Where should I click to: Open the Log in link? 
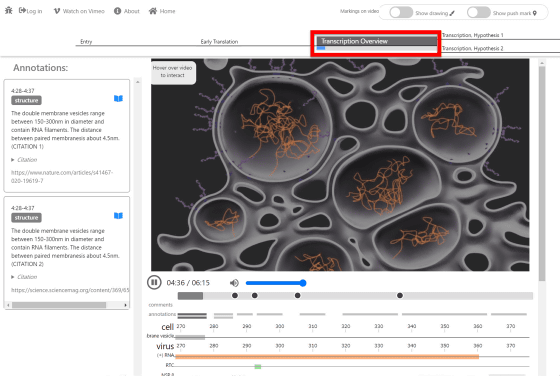[x=31, y=11]
